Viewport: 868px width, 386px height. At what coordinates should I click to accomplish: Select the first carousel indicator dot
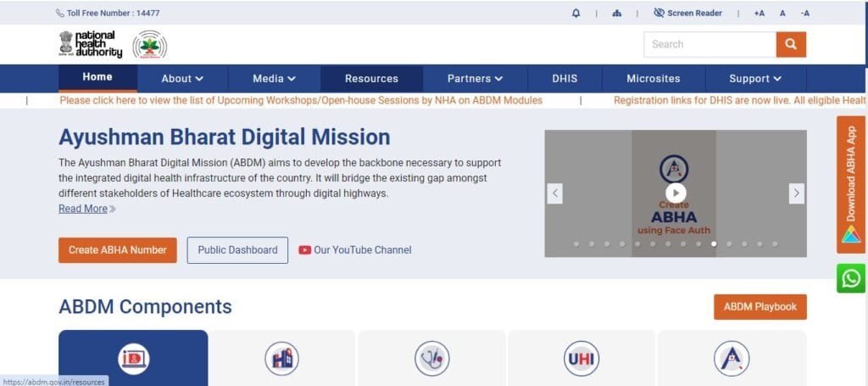(x=576, y=243)
